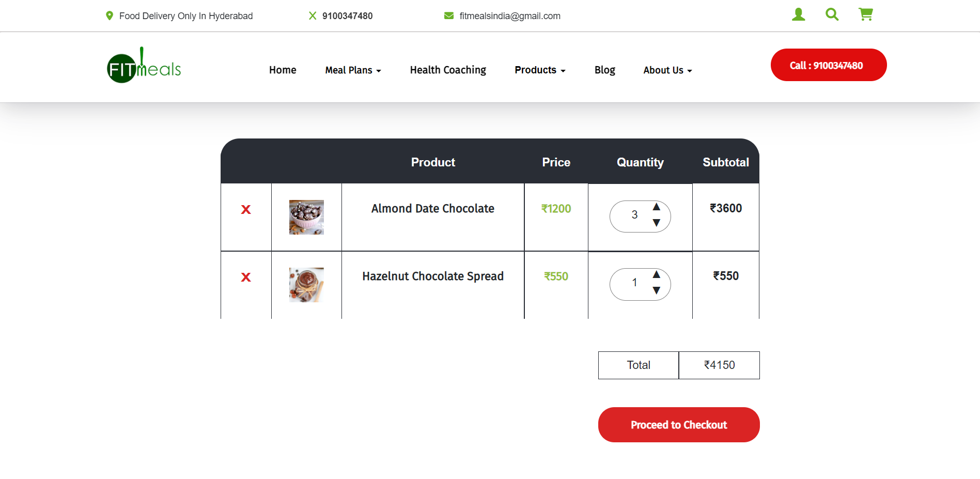Click the Proceed to Checkout button

coord(679,425)
